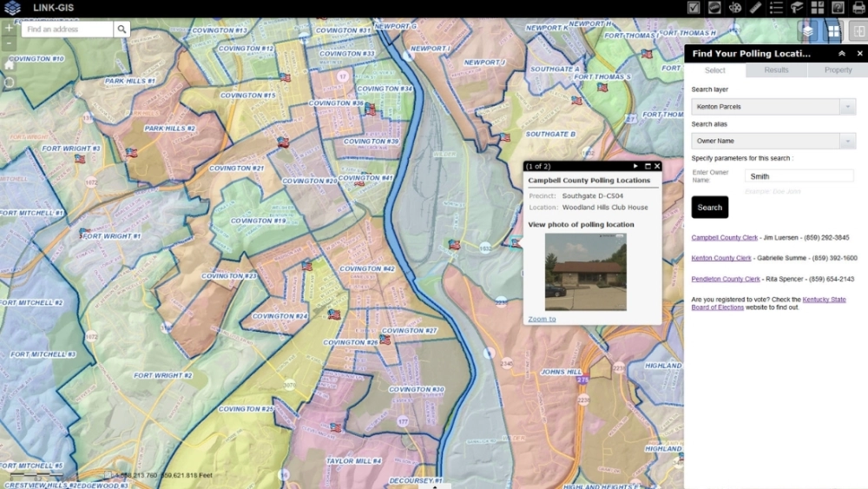Collapse the Find Your Polling Location panel
This screenshot has height=489, width=868.
pos(841,54)
